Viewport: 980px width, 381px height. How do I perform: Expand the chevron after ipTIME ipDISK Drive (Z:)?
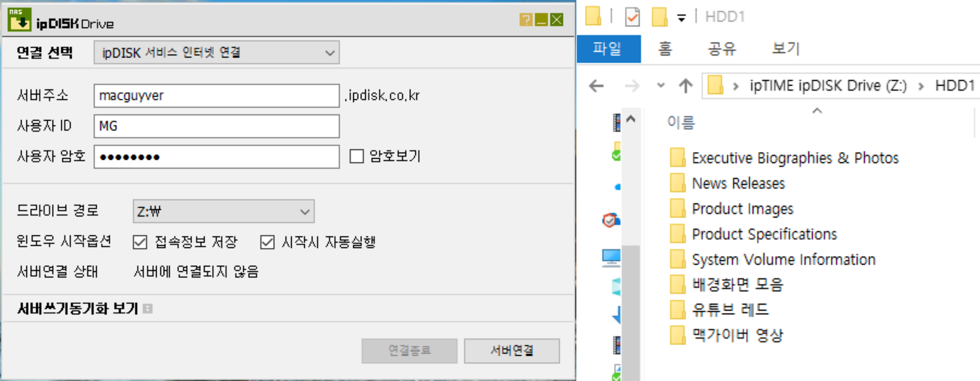[x=921, y=86]
